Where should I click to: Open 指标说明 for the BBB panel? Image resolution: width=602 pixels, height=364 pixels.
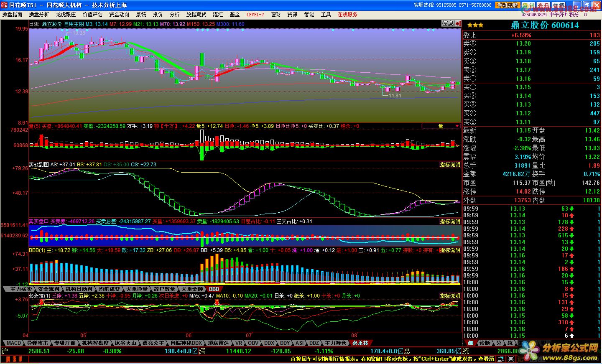(450, 250)
